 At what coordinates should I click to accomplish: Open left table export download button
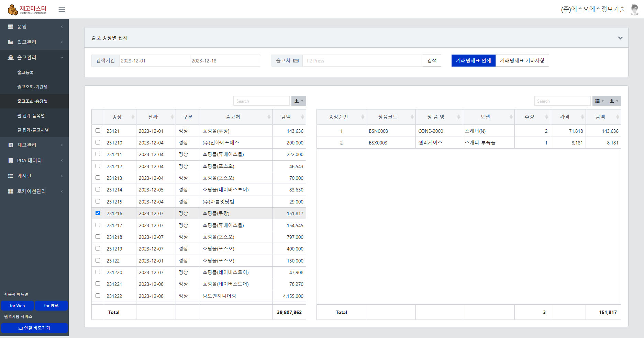(x=299, y=101)
